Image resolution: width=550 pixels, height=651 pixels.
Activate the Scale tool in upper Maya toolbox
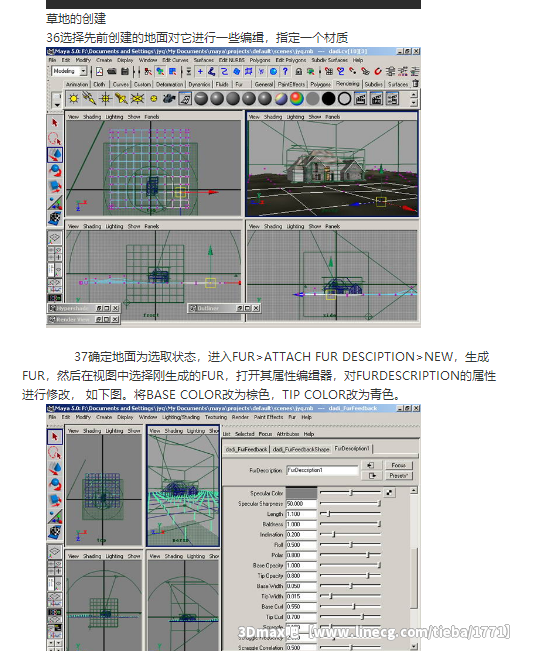(x=54, y=186)
